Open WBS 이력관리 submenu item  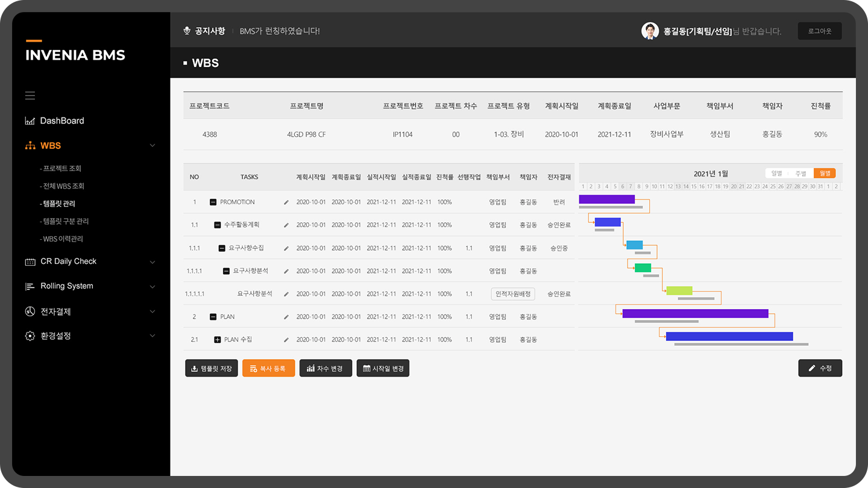(x=63, y=239)
